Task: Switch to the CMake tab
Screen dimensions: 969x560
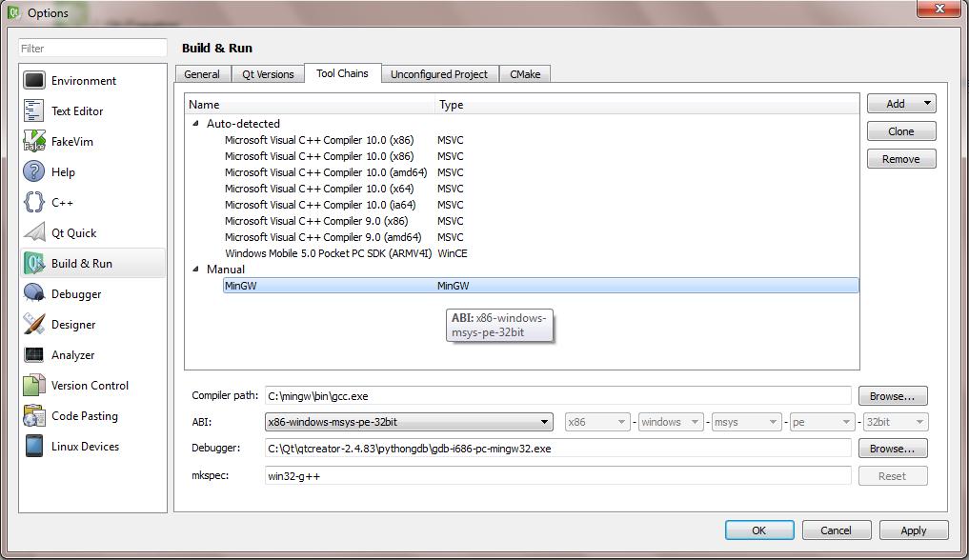Action: click(525, 74)
